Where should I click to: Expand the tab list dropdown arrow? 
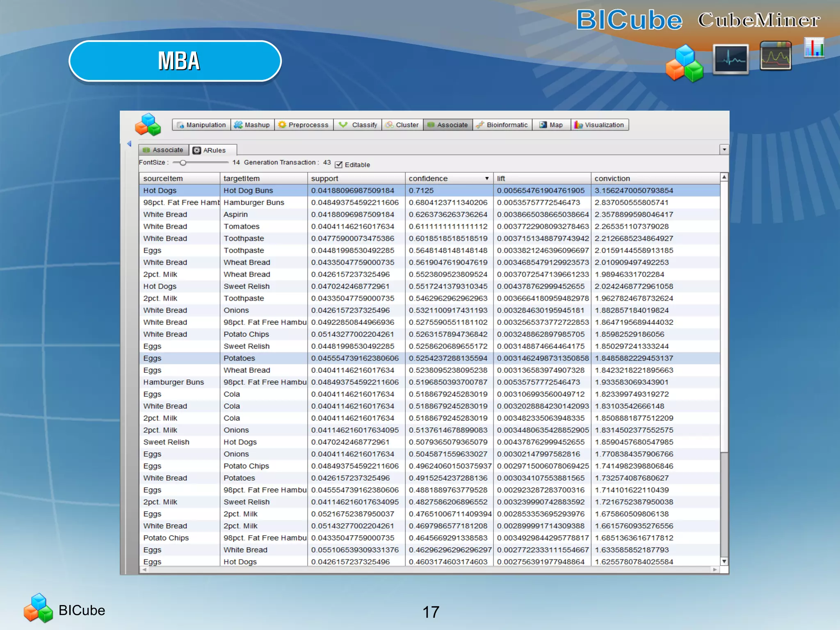(x=724, y=149)
